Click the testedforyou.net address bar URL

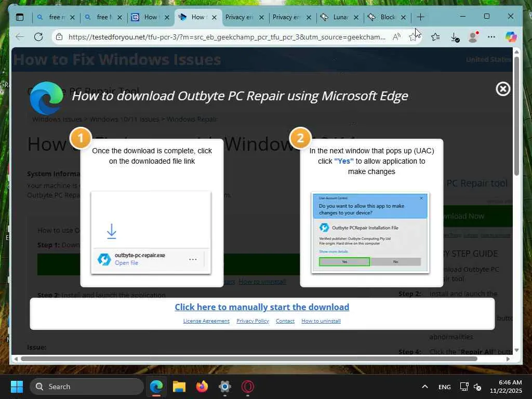(227, 37)
